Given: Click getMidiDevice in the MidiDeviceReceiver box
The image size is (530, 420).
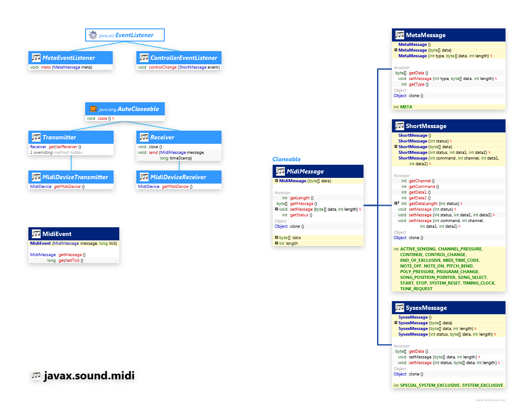Looking at the screenshot, I should pyautogui.click(x=175, y=187).
